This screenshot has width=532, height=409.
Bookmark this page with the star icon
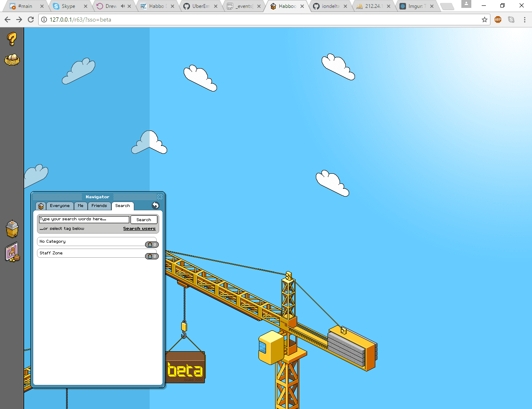click(484, 20)
